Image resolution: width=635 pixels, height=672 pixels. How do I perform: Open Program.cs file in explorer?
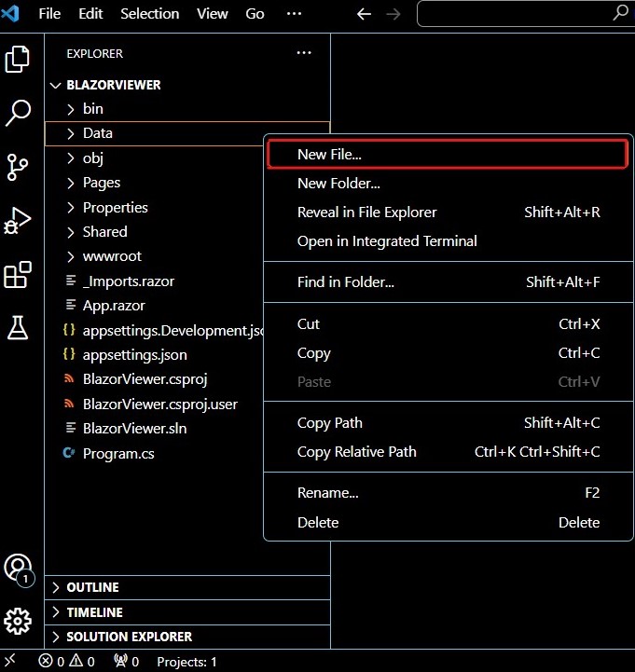pos(118,454)
